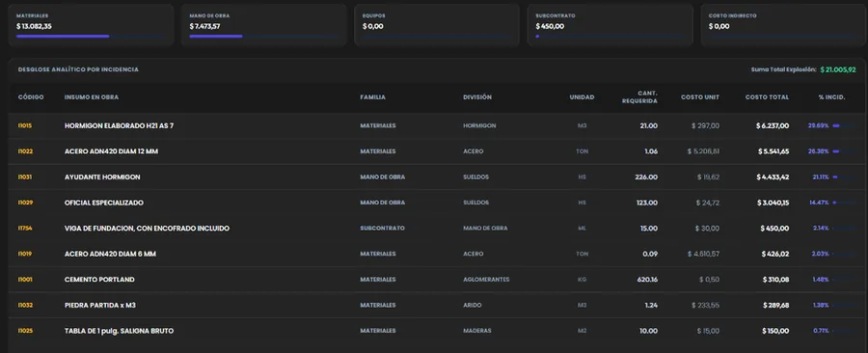868x353 pixels.
Task: Select OFICIAL ESPECIALIZADO row name
Action: 104,203
